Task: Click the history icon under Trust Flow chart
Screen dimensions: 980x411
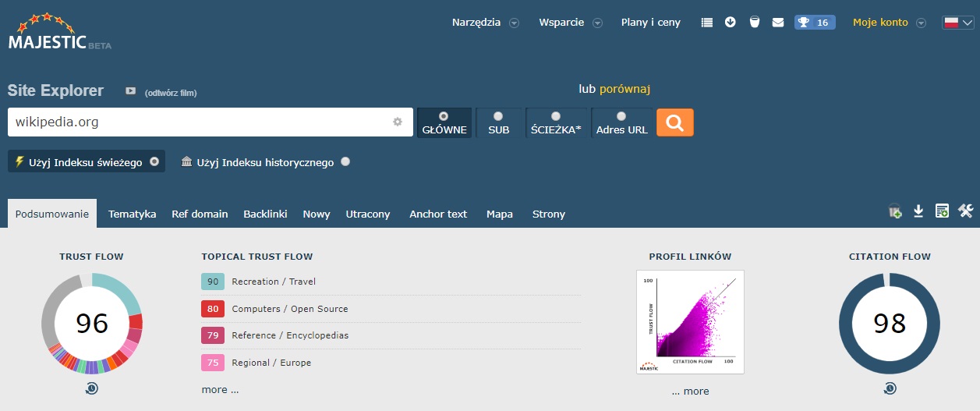Action: click(91, 388)
